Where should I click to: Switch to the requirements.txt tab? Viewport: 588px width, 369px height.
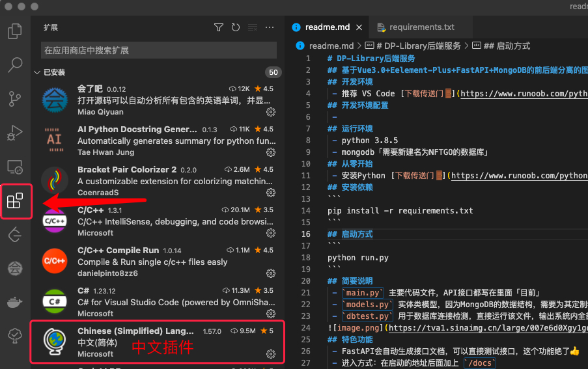pyautogui.click(x=421, y=27)
